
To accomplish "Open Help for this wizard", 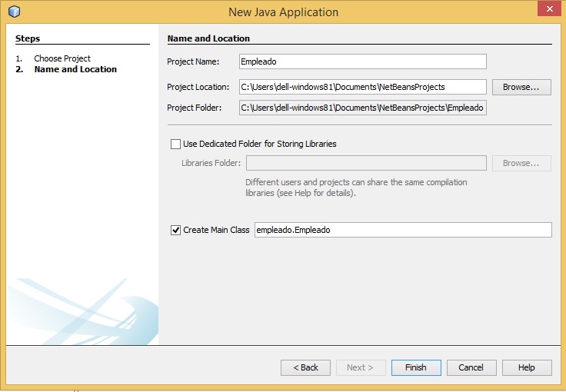I will (x=527, y=367).
